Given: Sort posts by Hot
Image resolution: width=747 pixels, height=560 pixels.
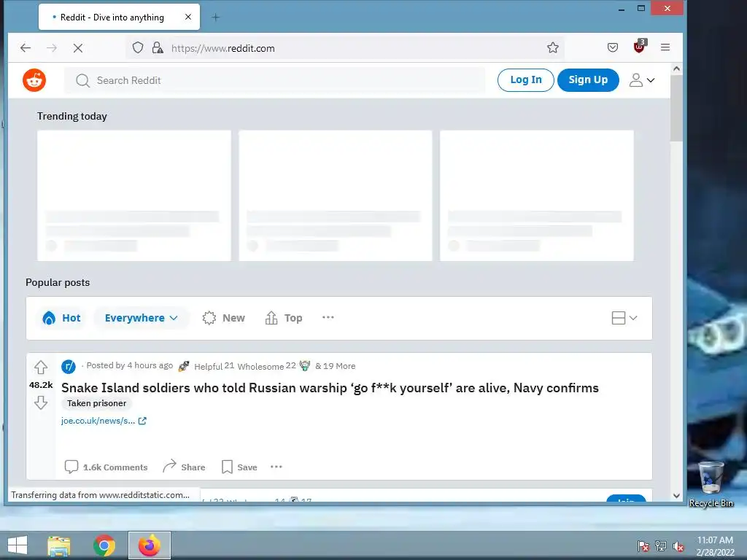Looking at the screenshot, I should (x=61, y=318).
